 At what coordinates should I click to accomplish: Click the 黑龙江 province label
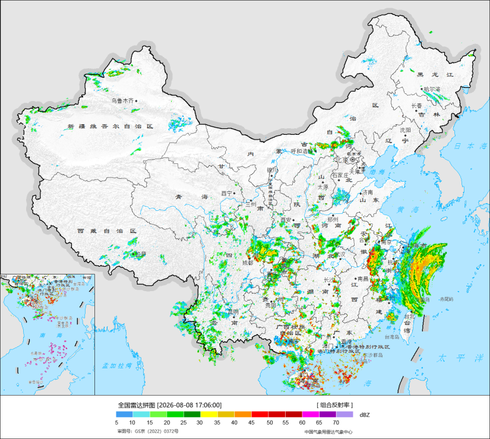click(x=435, y=75)
